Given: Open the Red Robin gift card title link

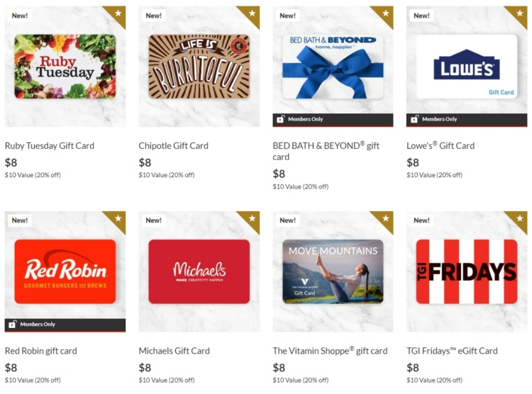Looking at the screenshot, I should pyautogui.click(x=41, y=351).
